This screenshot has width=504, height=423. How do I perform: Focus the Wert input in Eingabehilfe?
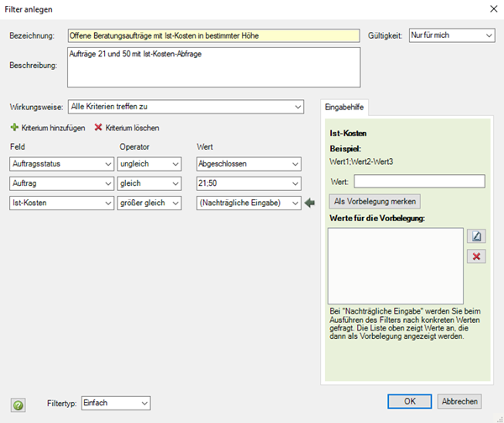click(419, 182)
